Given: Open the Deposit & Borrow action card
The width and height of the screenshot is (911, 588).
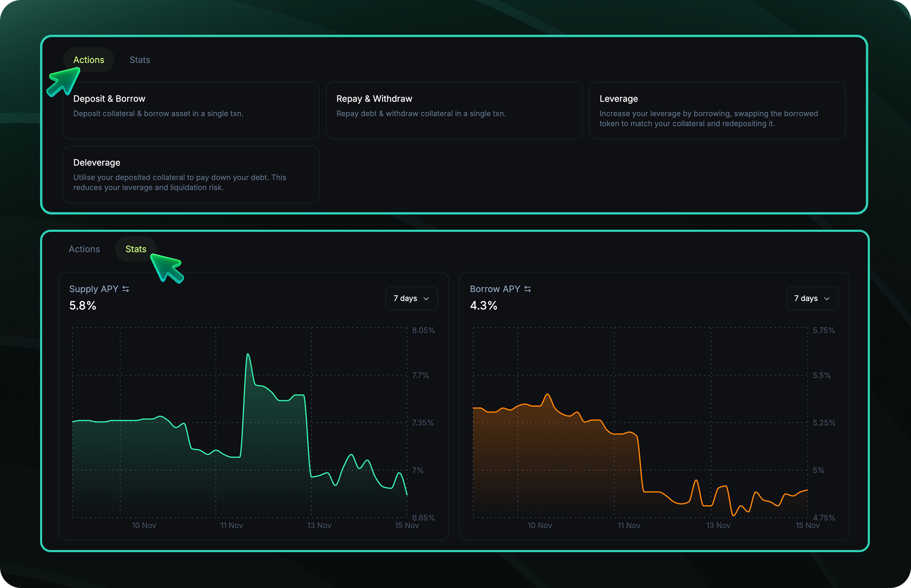Looking at the screenshot, I should [x=191, y=111].
